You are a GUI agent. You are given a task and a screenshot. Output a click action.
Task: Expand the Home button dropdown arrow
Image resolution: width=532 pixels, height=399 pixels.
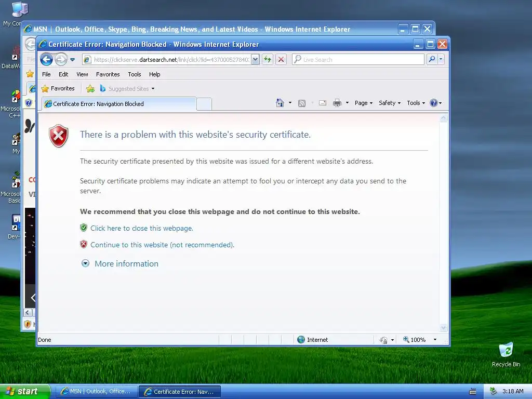click(290, 103)
